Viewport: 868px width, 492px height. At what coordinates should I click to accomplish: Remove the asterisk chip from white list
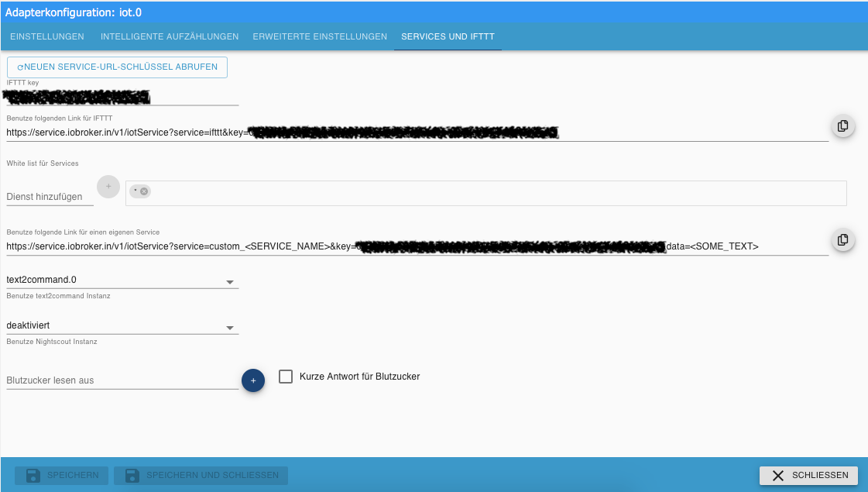[x=144, y=191]
